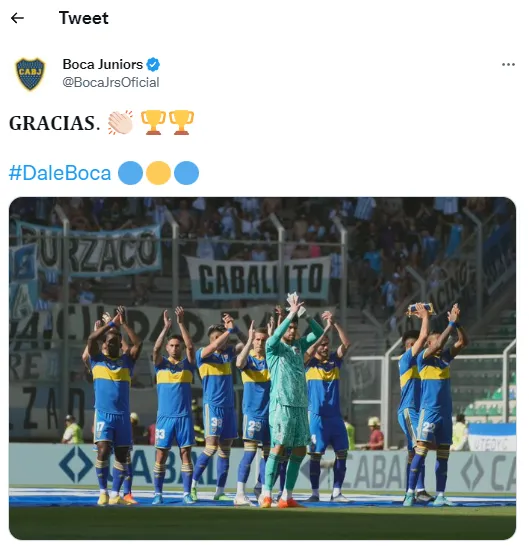Open Boca Juniors CABJ profile avatar

click(x=30, y=74)
